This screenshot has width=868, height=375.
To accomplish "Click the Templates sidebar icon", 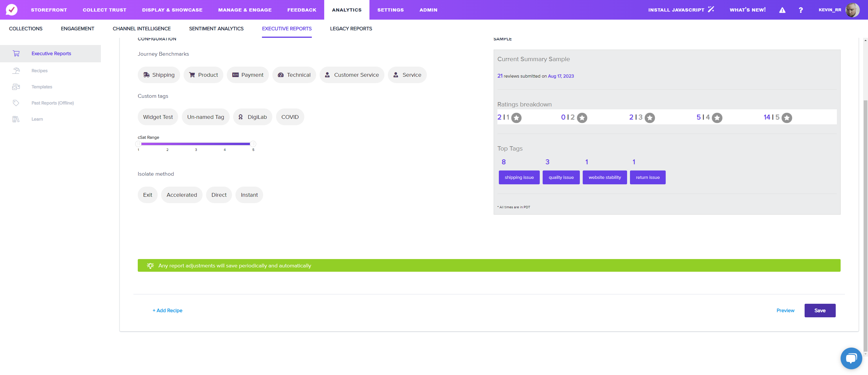I will pyautogui.click(x=16, y=87).
